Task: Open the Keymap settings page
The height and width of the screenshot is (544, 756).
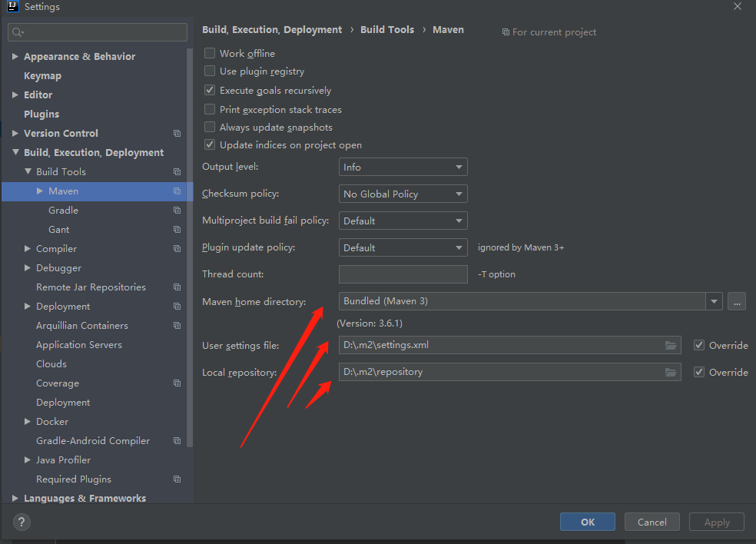Action: 42,76
